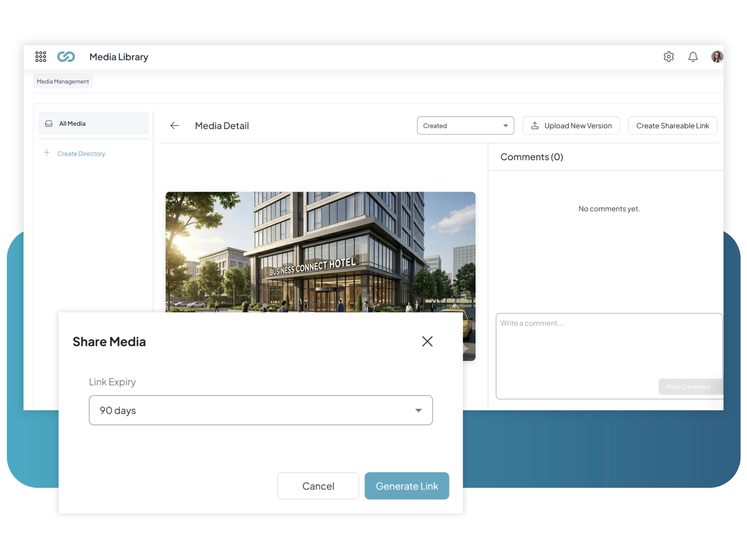Click the Create Directory link
747x560 pixels.
[81, 154]
